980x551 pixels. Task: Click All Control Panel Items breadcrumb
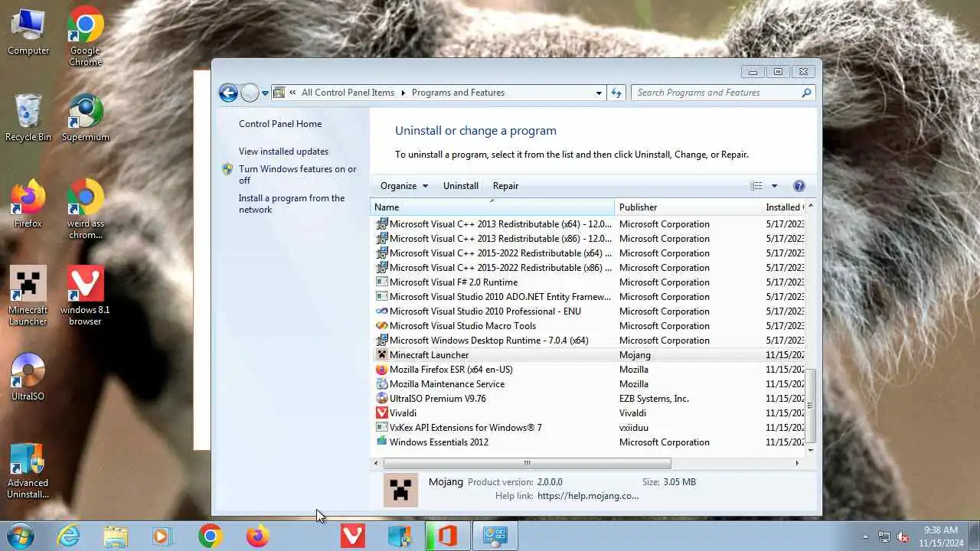[x=348, y=93]
